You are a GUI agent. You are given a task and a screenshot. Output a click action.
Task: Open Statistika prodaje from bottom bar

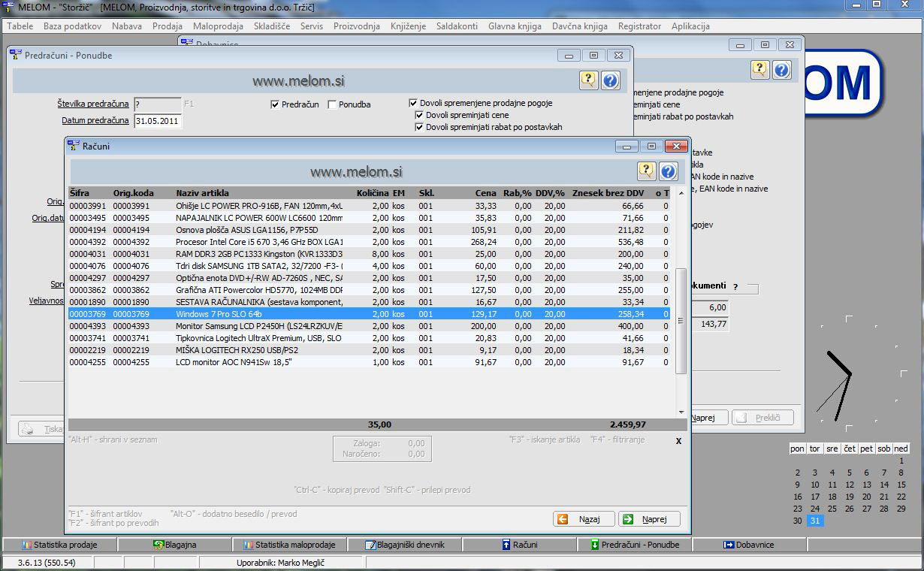tap(59, 545)
